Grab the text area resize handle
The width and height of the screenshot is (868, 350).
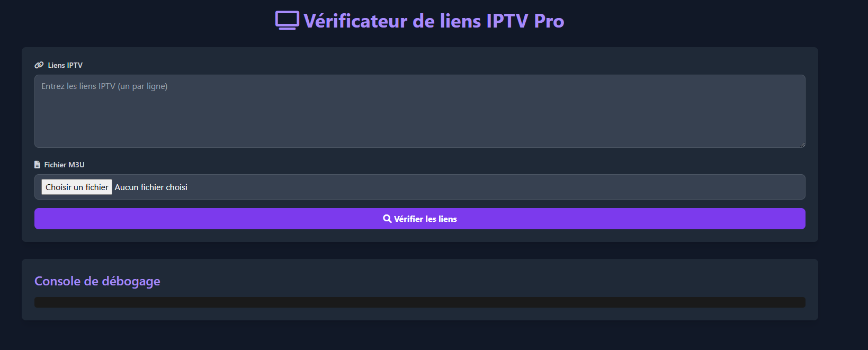click(x=802, y=145)
